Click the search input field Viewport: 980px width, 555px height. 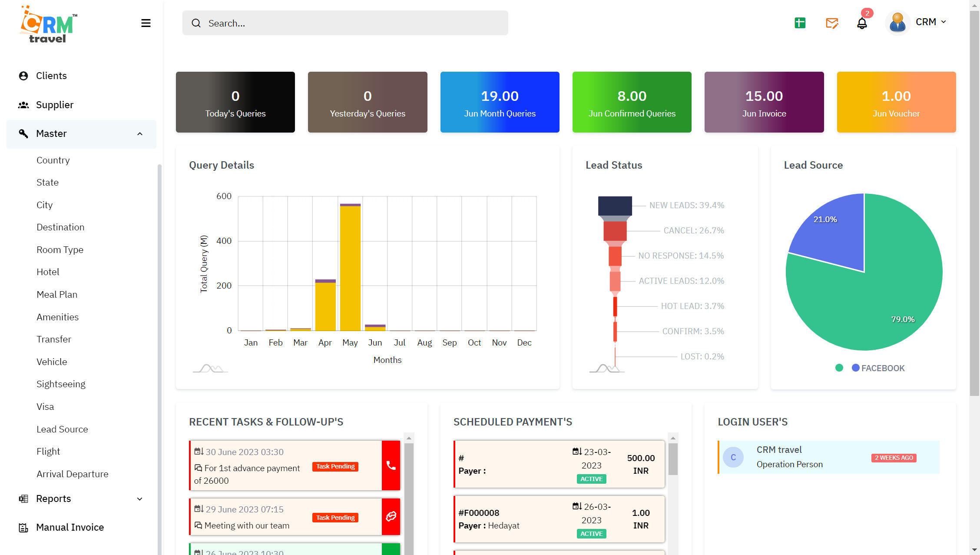coord(344,23)
